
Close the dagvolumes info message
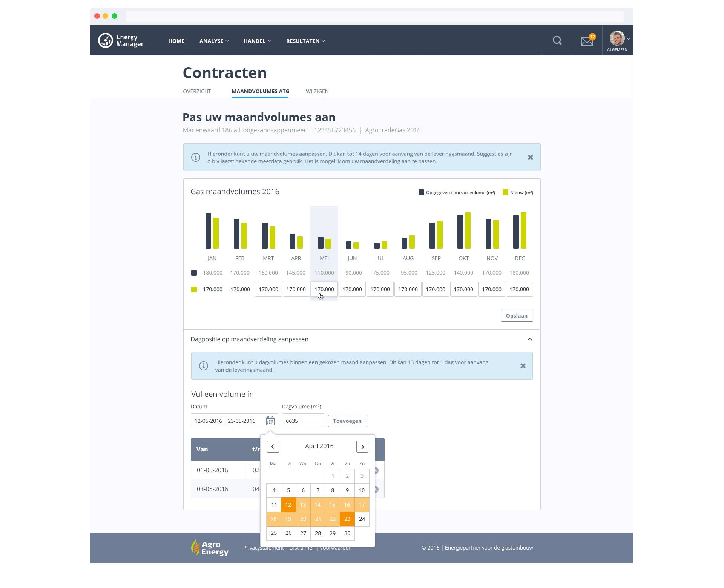coord(523,366)
